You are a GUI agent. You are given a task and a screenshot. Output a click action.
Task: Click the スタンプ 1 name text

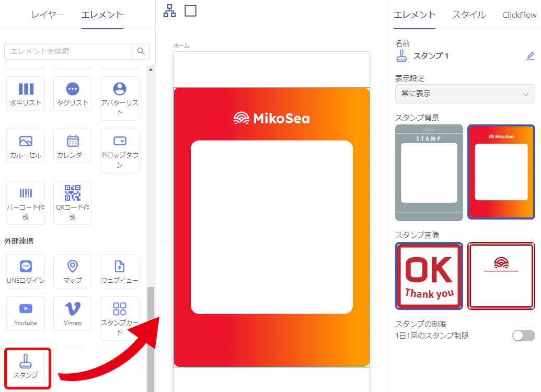(431, 56)
